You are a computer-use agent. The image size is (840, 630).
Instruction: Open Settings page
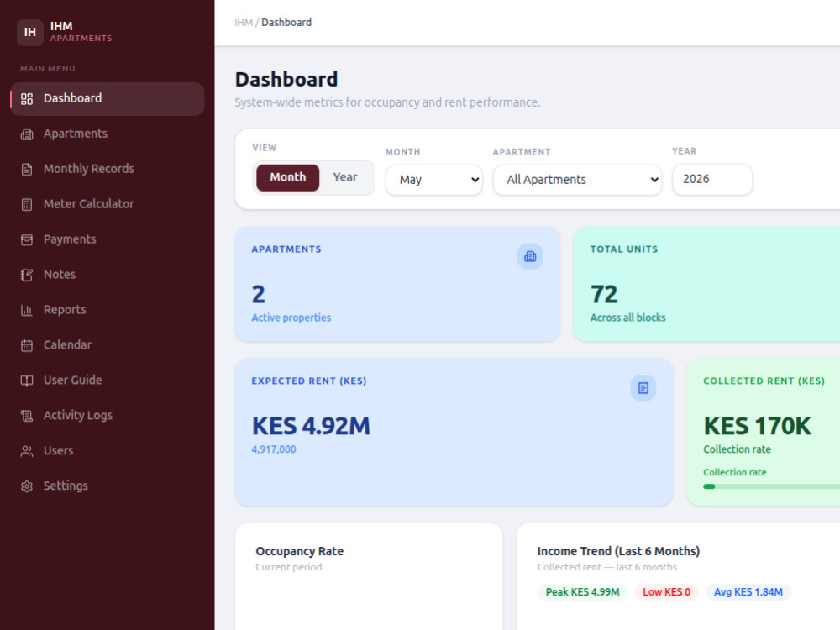108,486
